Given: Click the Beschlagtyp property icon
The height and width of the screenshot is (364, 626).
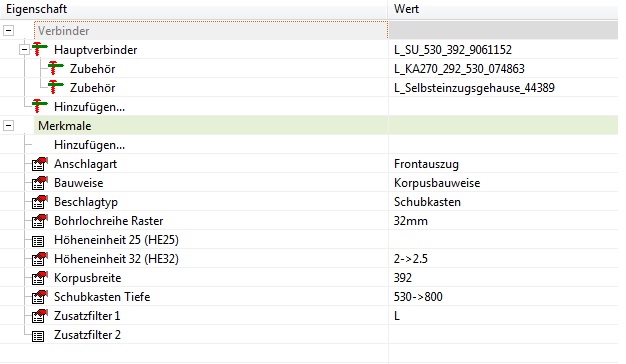Looking at the screenshot, I should coord(40,202).
